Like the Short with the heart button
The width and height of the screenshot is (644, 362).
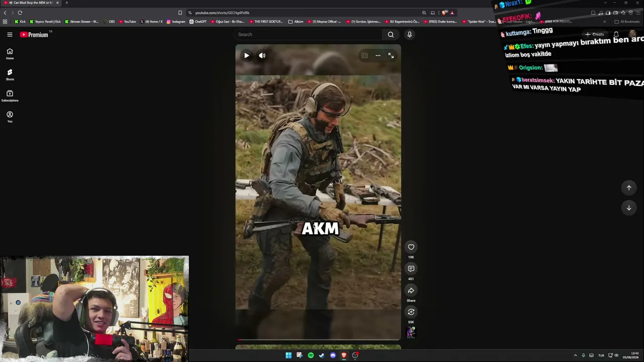[x=411, y=247]
